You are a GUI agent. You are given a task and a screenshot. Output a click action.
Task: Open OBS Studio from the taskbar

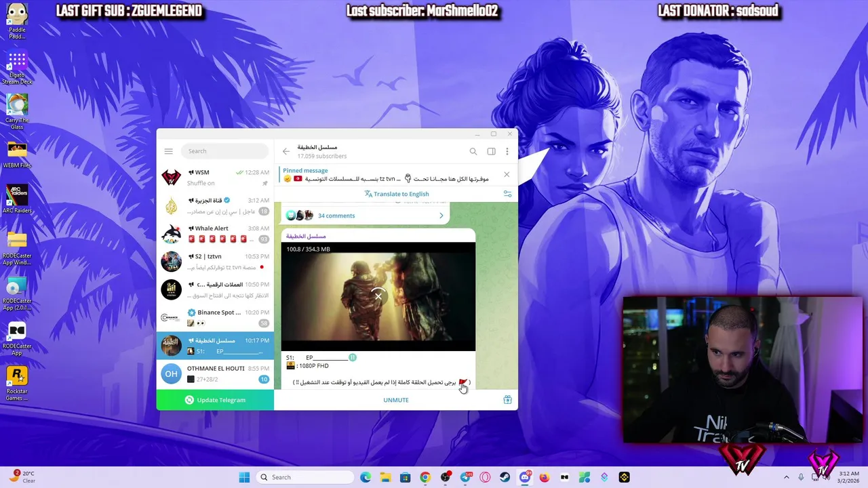pyautogui.click(x=446, y=477)
